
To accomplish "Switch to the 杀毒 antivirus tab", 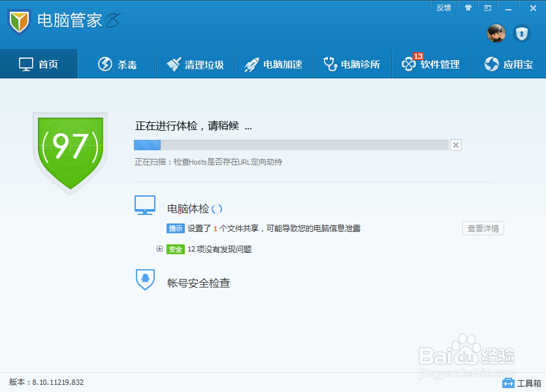I will coord(118,64).
